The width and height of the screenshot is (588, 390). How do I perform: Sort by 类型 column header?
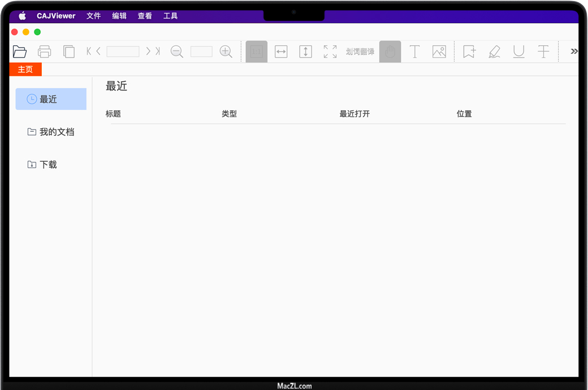coord(229,114)
